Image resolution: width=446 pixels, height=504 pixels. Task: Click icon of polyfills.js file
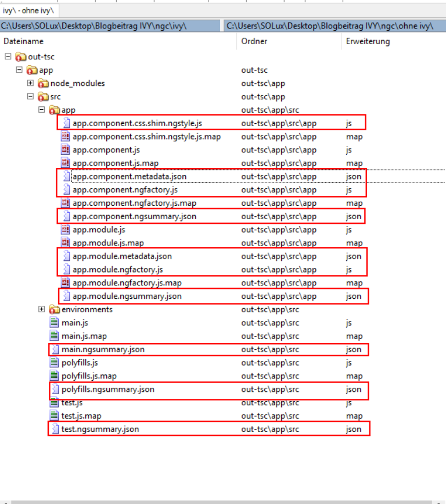(55, 363)
